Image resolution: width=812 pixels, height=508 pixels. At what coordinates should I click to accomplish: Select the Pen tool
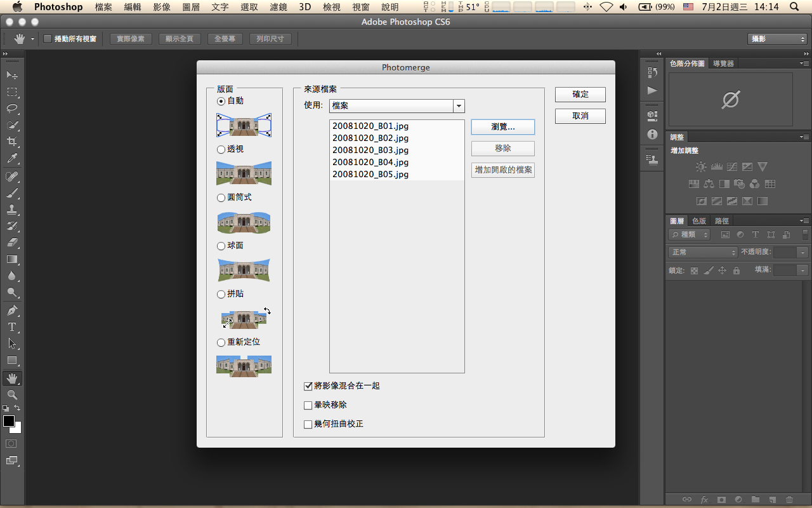pos(12,311)
